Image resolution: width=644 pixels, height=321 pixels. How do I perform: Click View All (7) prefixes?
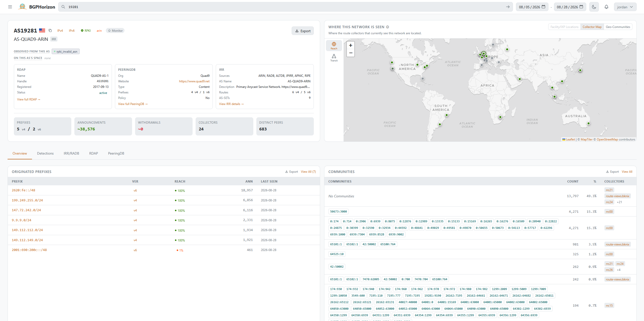point(308,172)
